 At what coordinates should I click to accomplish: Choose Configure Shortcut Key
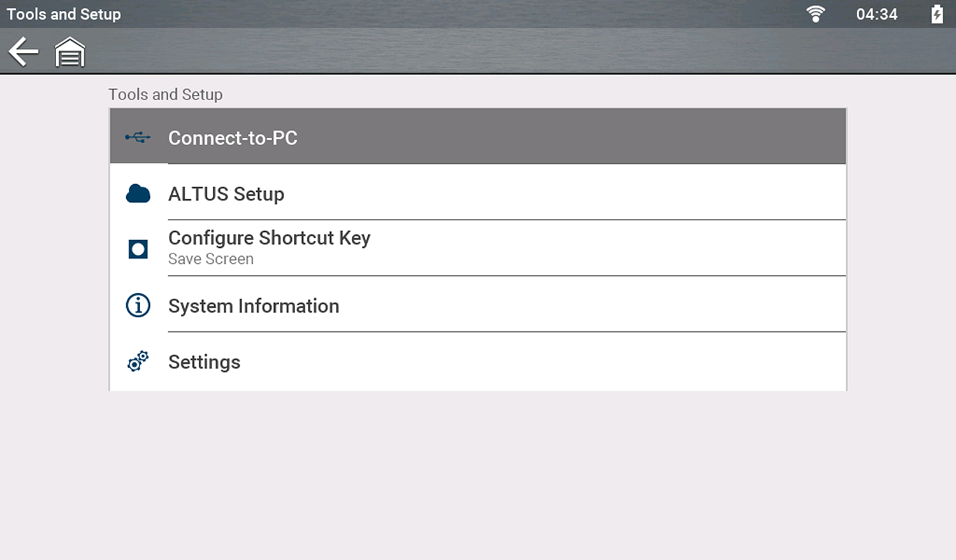(x=269, y=238)
